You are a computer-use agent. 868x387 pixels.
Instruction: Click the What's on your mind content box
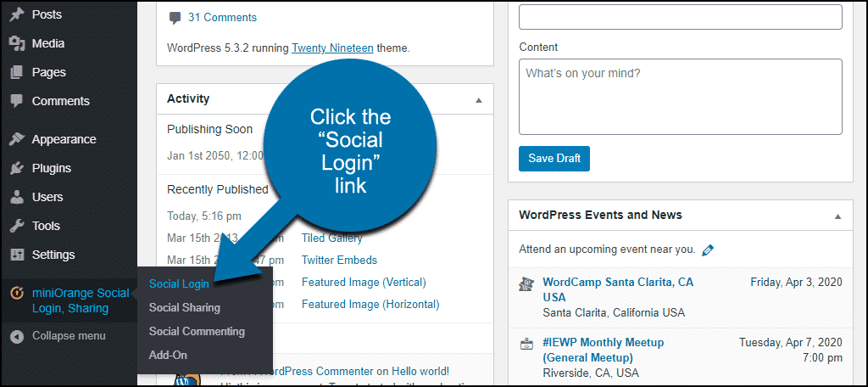click(681, 97)
